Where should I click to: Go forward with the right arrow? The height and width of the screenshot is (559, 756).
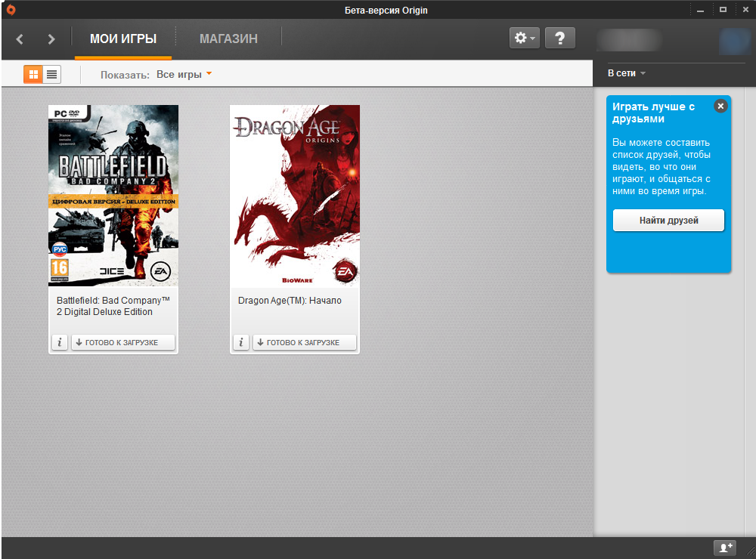click(51, 39)
